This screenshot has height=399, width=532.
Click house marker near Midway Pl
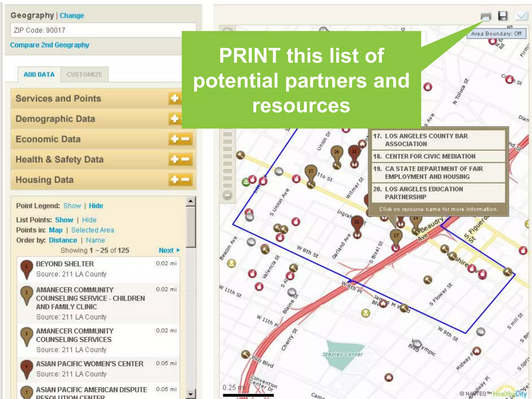[477, 351]
